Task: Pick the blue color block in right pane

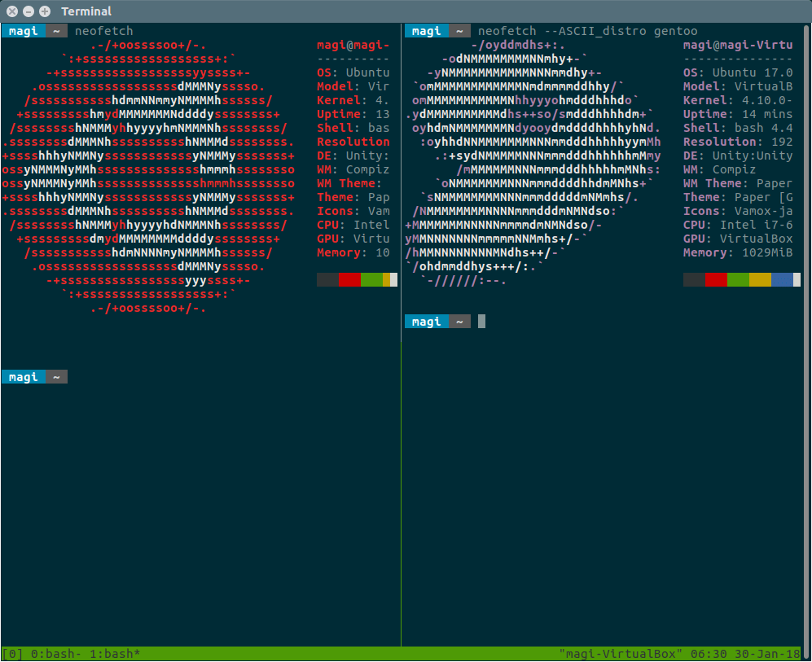Action: click(x=781, y=280)
